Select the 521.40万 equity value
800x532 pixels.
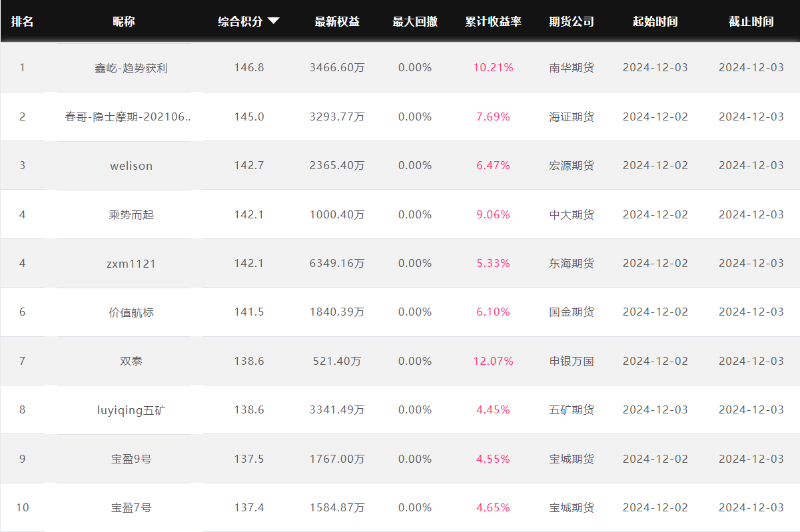[337, 361]
